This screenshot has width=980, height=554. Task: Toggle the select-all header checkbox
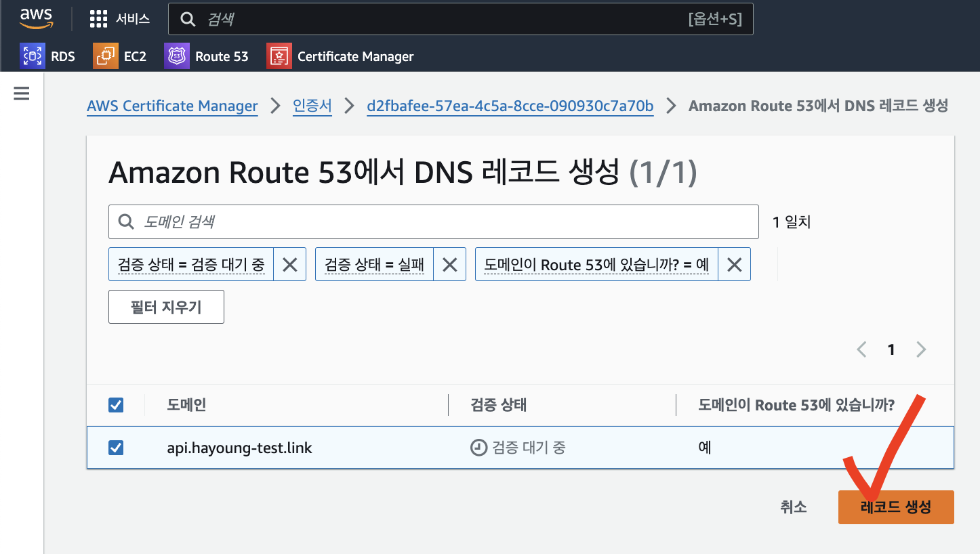coord(116,405)
